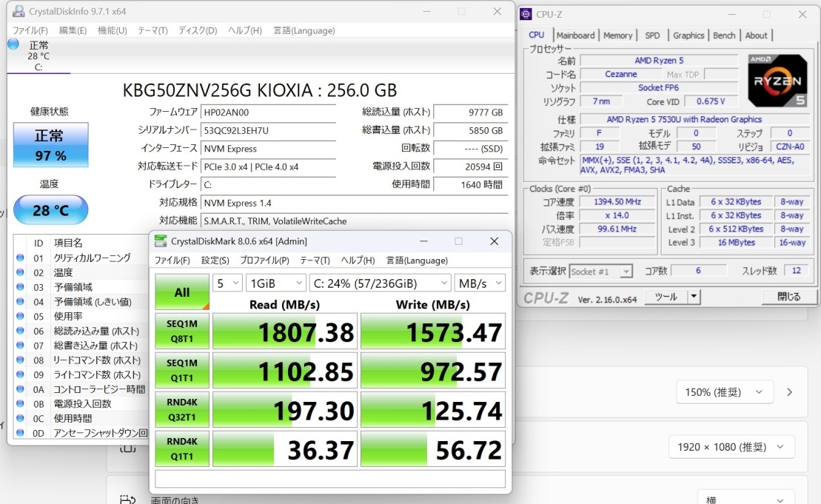Run the SEQ1M Q8T1 benchmark test
This screenshot has height=504, width=821.
coord(182,332)
